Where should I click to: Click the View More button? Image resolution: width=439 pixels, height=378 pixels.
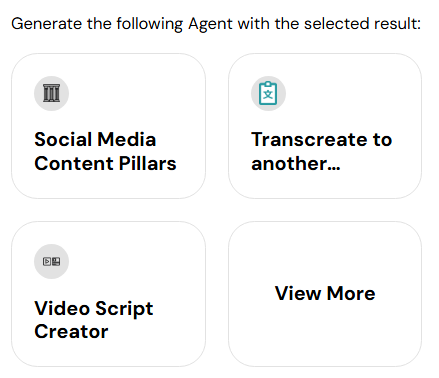coord(325,294)
